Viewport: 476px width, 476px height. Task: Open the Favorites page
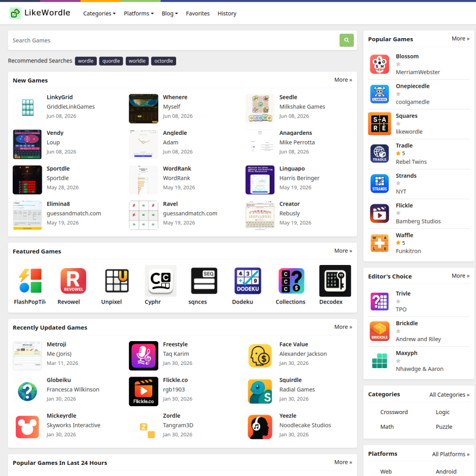point(198,13)
